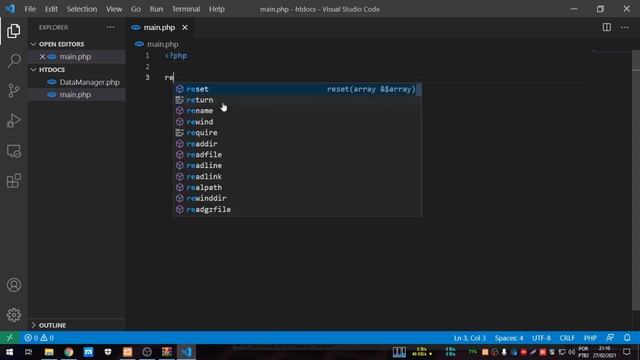Viewport: 640px width, 360px height.
Task: Open the Search view in activity bar
Action: [x=13, y=60]
